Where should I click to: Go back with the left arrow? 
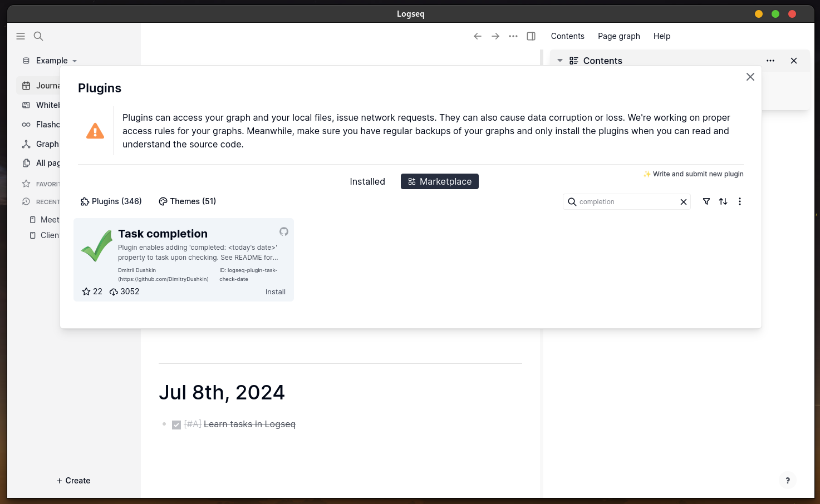tap(478, 36)
